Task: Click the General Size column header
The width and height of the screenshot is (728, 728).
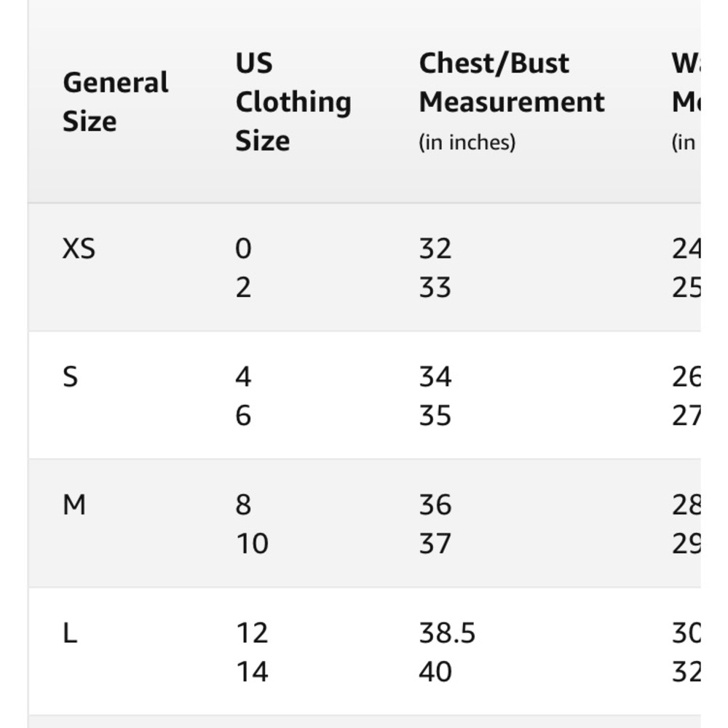Action: pos(115,102)
